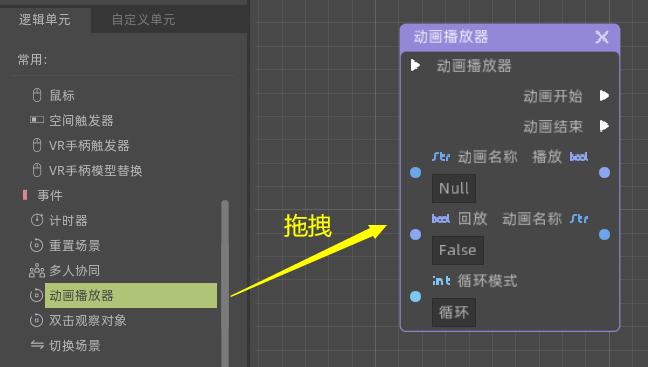Viewport: 648px width, 367px height.
Task: Click the mouse icon beside 鼠标
Action: tap(37, 95)
